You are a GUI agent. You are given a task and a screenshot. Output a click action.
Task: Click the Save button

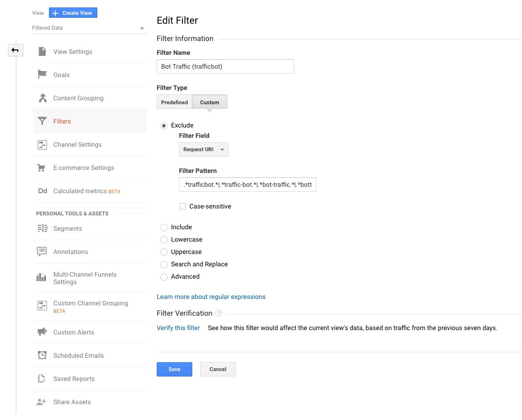click(174, 370)
